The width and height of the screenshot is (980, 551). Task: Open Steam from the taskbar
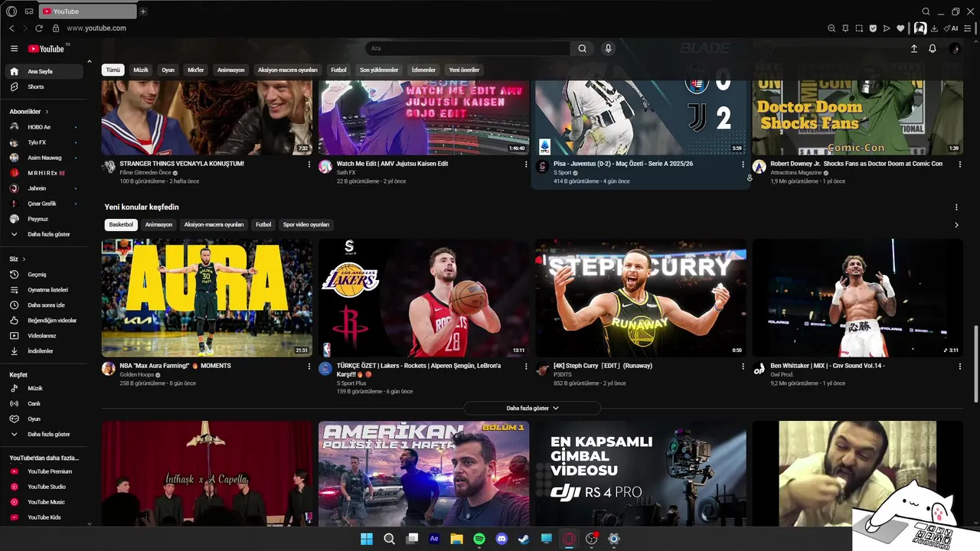(x=524, y=539)
